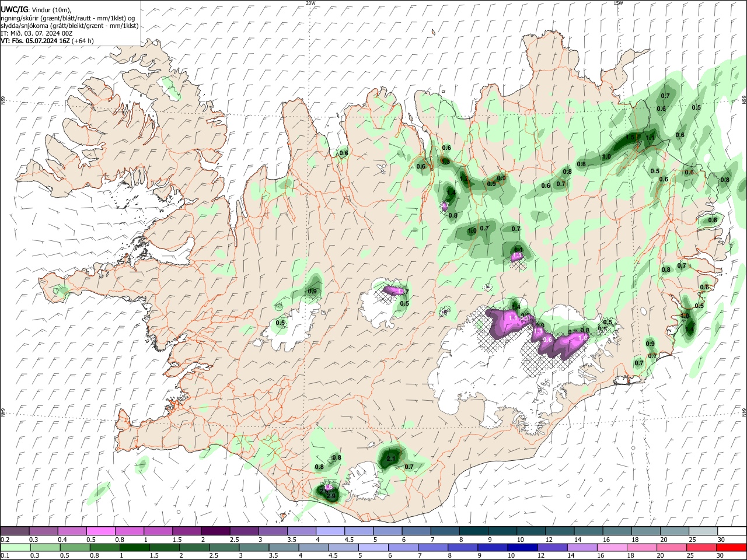The height and width of the screenshot is (560, 747).
Task: Click the deep navy bottom-row swatch labeled 10
Action: pyautogui.click(x=522, y=547)
